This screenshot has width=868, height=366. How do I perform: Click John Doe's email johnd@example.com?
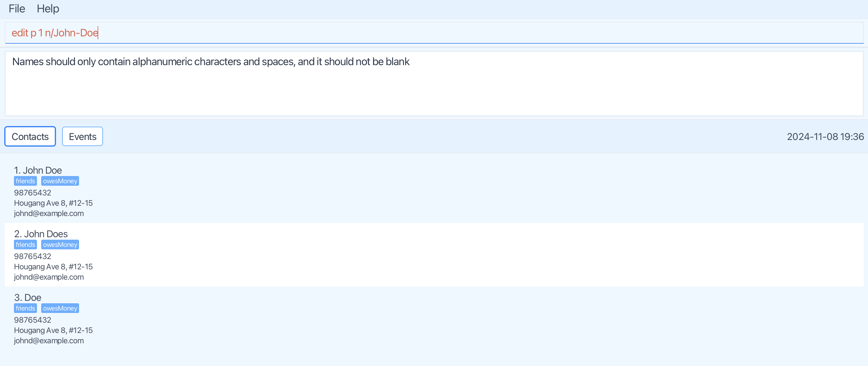click(x=49, y=213)
